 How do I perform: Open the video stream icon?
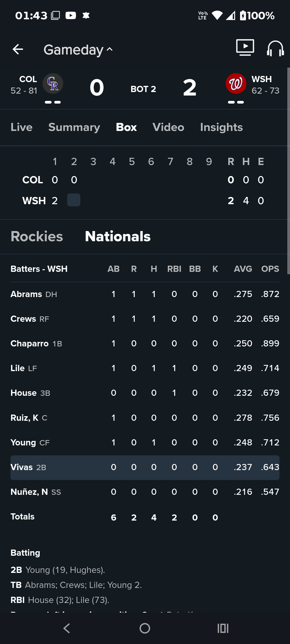(x=245, y=47)
